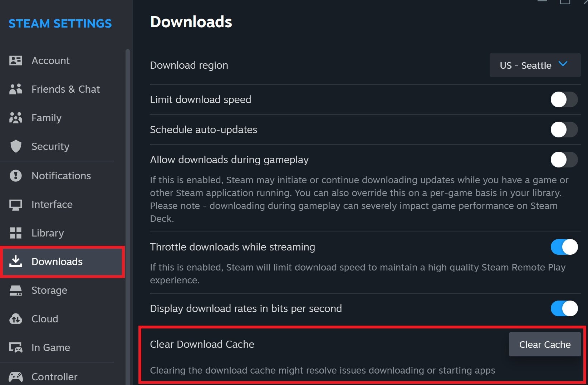Open the In Game settings tab
The image size is (588, 385).
tap(50, 347)
